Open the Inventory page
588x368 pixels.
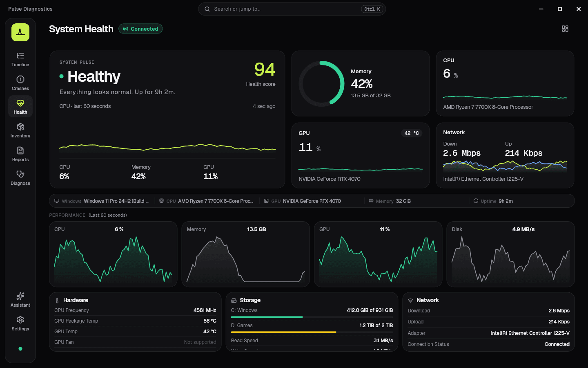click(x=20, y=131)
